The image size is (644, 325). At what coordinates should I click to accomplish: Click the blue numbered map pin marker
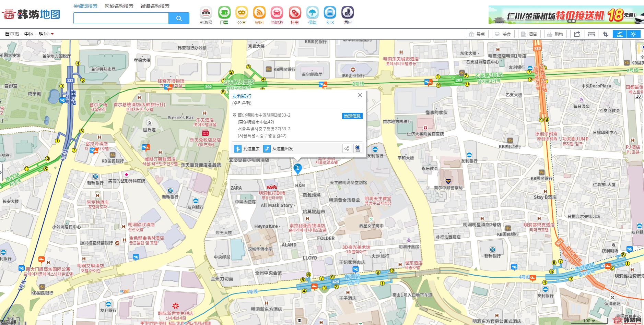pyautogui.click(x=297, y=169)
